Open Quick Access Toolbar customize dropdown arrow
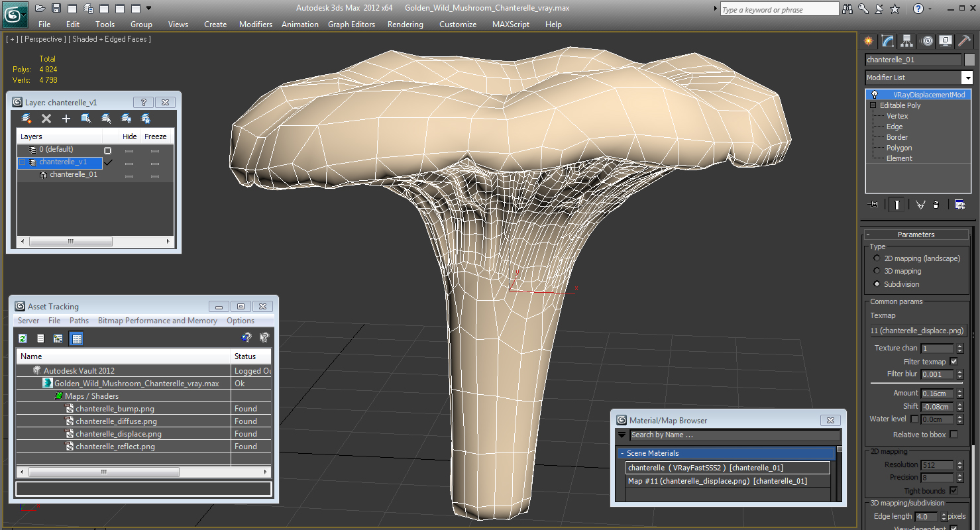The image size is (980, 530). point(149,9)
